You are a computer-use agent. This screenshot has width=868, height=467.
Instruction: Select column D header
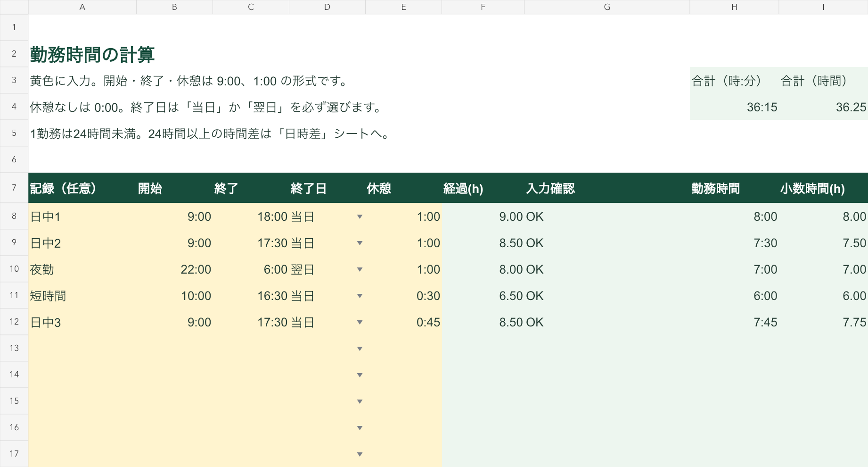(x=327, y=7)
